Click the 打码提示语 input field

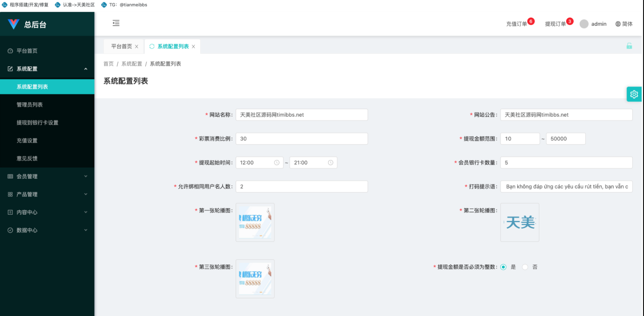(566, 187)
